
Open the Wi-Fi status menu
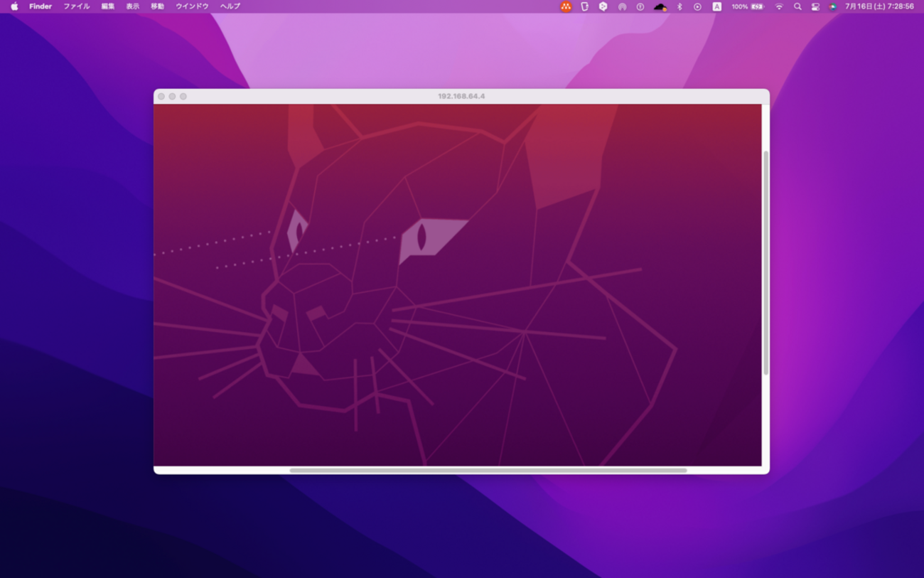779,6
